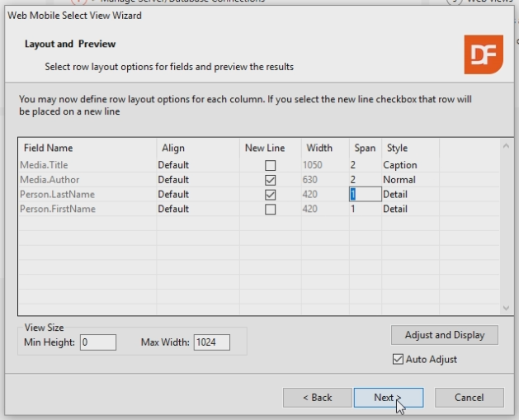This screenshot has width=519, height=420.
Task: Uncheck New Line for Person.LastName row
Action: click(271, 195)
